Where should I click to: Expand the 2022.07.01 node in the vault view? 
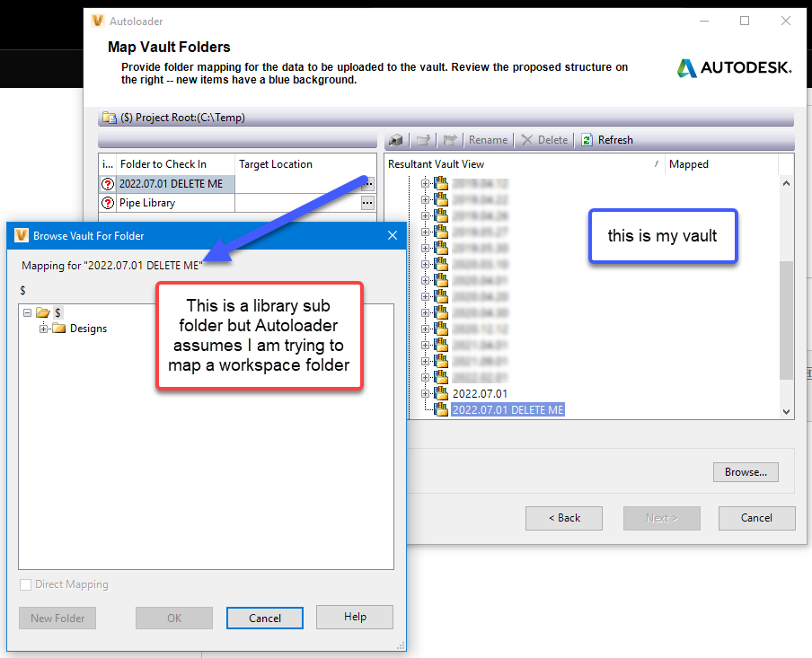425,394
